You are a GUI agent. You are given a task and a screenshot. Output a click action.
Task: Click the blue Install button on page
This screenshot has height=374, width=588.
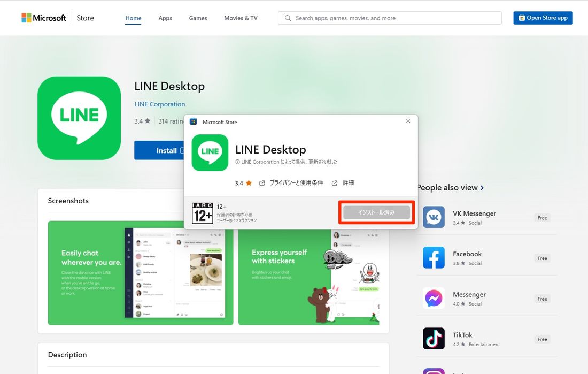159,150
